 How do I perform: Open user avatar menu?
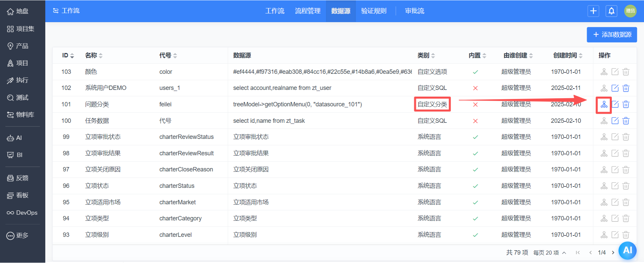630,11
